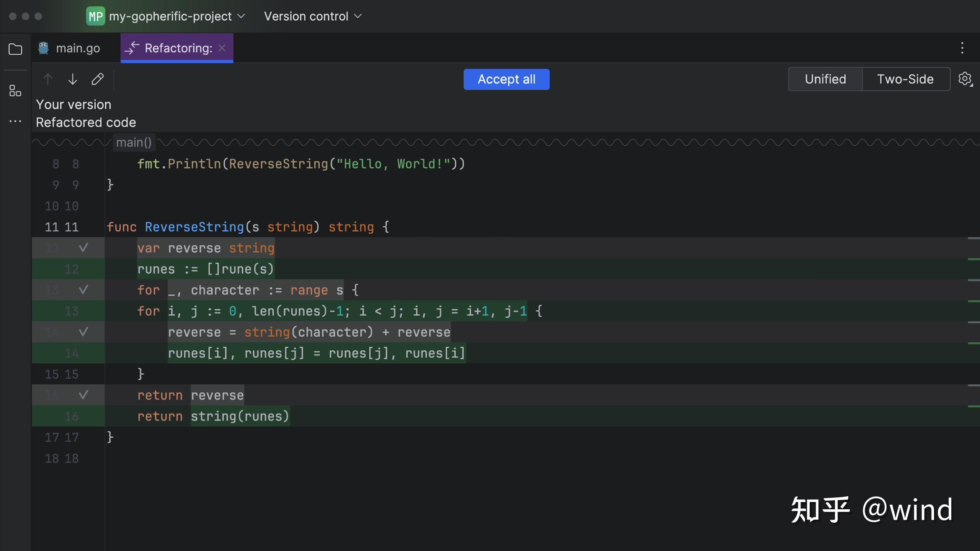Accept the 'reverse = string(character)' change checkmark
The image size is (980, 551).
click(x=83, y=332)
